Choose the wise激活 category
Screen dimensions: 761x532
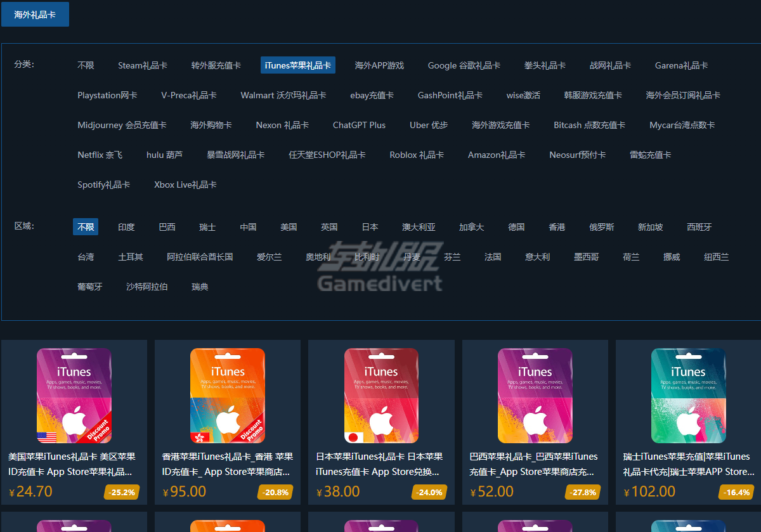(x=523, y=95)
